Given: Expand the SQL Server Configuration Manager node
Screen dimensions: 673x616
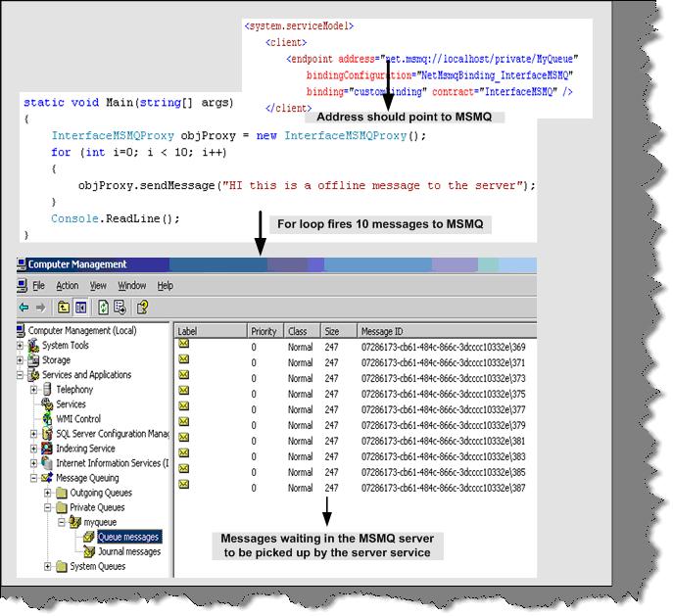Looking at the screenshot, I should pos(34,434).
